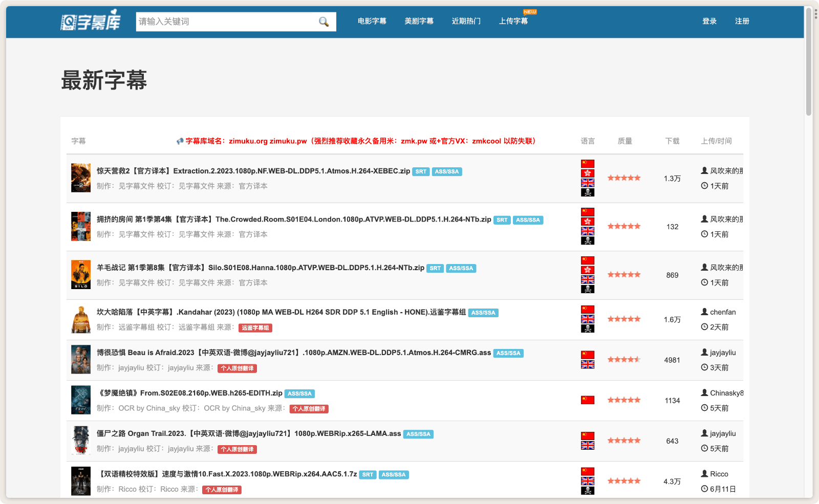Open the 上传字幕 page
The width and height of the screenshot is (819, 504).
pyautogui.click(x=513, y=21)
